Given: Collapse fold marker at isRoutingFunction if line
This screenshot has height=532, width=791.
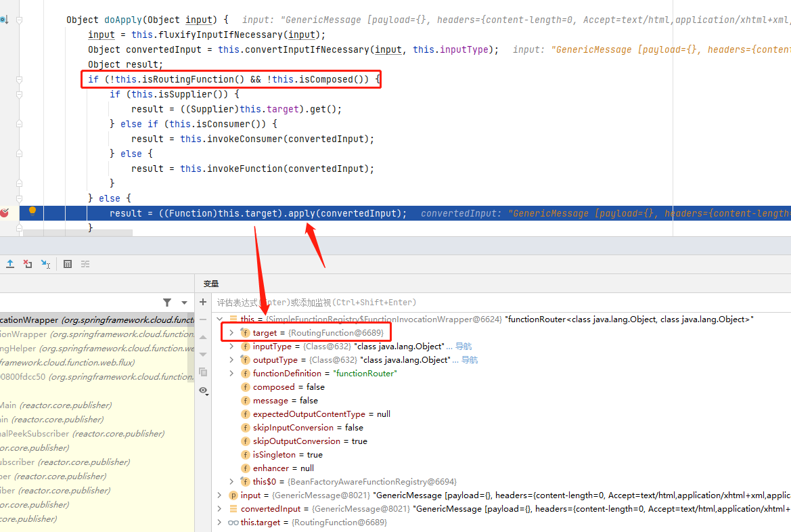Looking at the screenshot, I should point(19,80).
